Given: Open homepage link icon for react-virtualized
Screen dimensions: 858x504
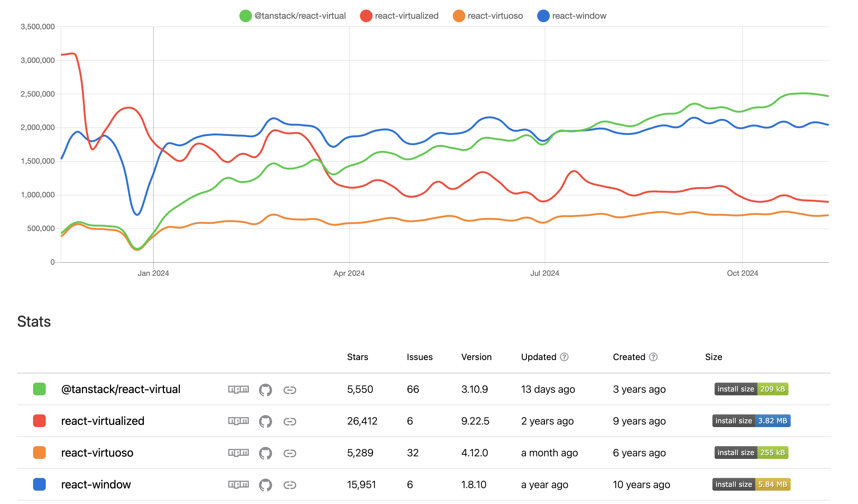Looking at the screenshot, I should (x=290, y=422).
